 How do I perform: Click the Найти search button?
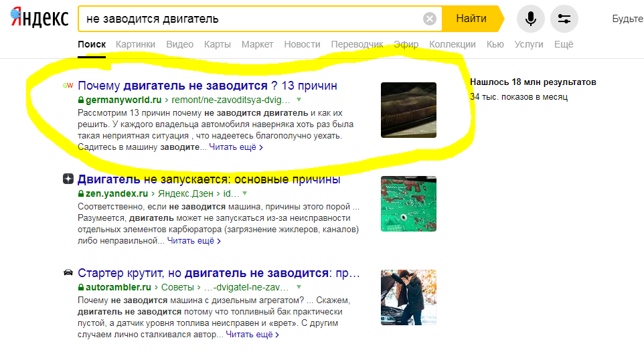pos(473,19)
